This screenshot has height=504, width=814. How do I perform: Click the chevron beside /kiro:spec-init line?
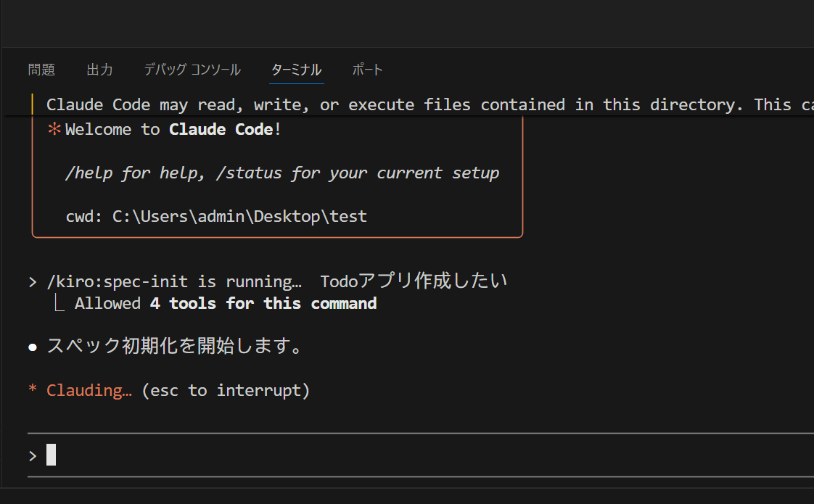(x=32, y=281)
